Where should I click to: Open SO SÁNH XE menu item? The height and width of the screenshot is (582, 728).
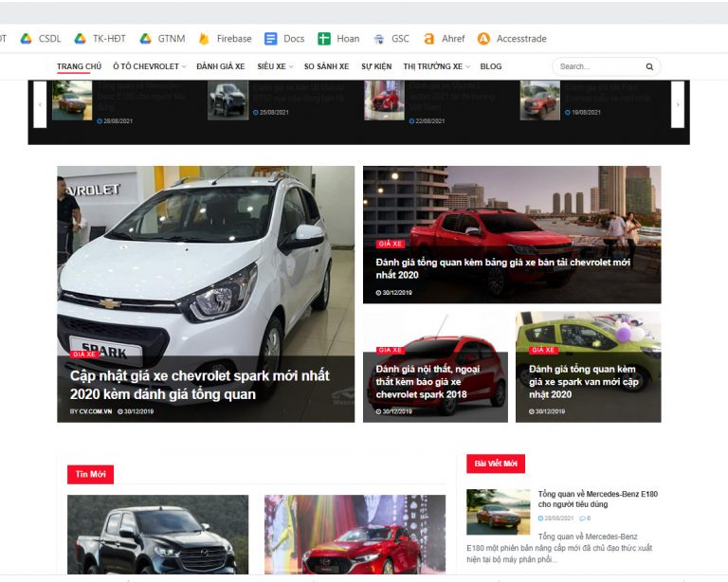tap(326, 66)
